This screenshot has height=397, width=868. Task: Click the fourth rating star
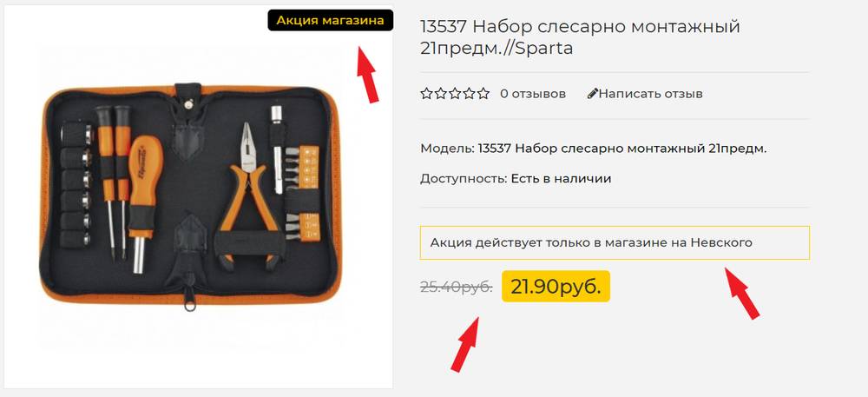(x=470, y=94)
